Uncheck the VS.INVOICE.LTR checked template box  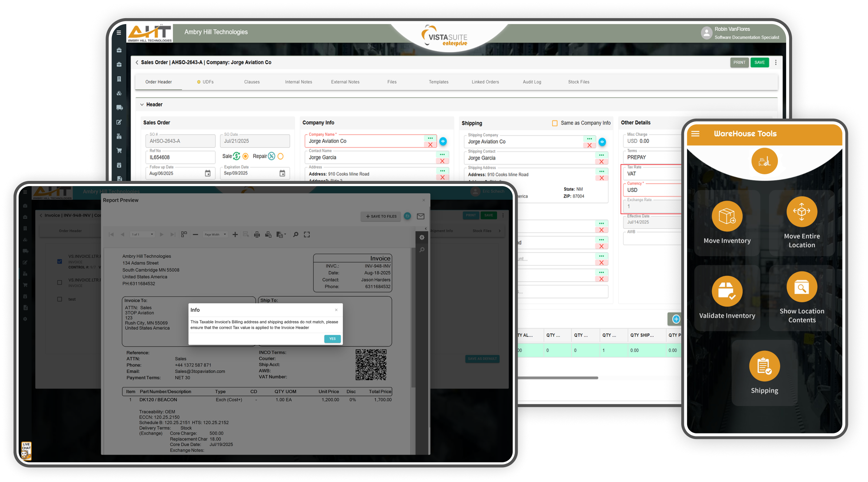(x=60, y=261)
